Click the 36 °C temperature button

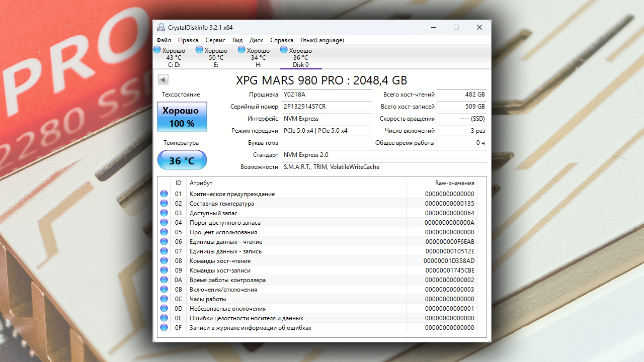pos(182,161)
